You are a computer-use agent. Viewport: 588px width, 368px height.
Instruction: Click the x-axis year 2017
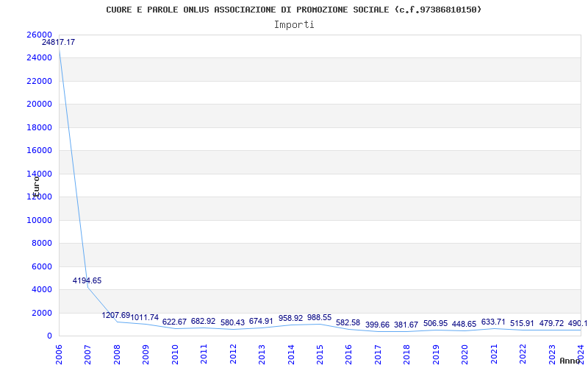coord(378,355)
